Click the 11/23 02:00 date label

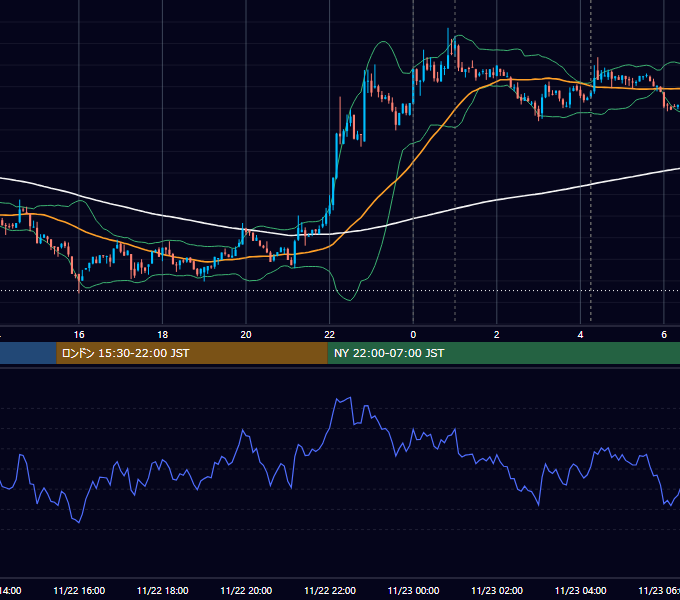coord(497,590)
